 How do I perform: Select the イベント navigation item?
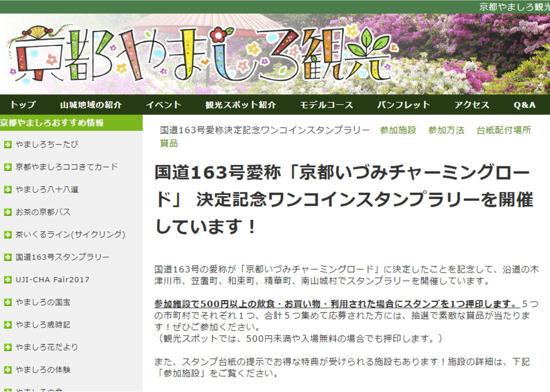(x=164, y=105)
